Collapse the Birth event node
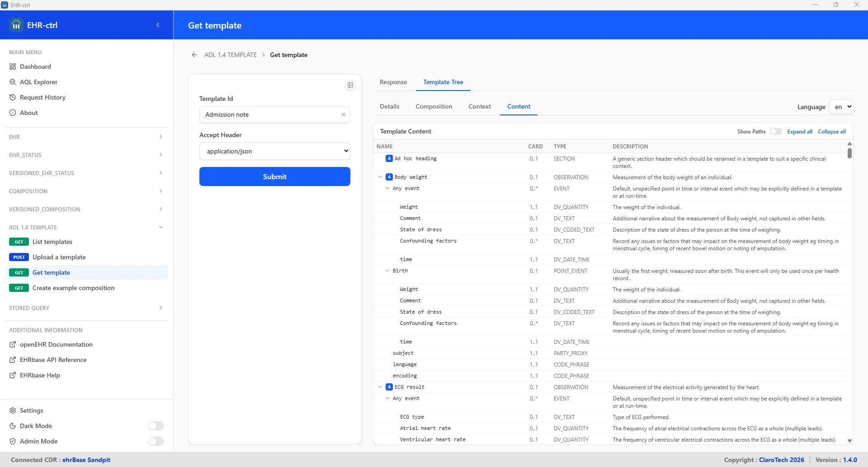This screenshot has width=868, height=467. click(387, 271)
